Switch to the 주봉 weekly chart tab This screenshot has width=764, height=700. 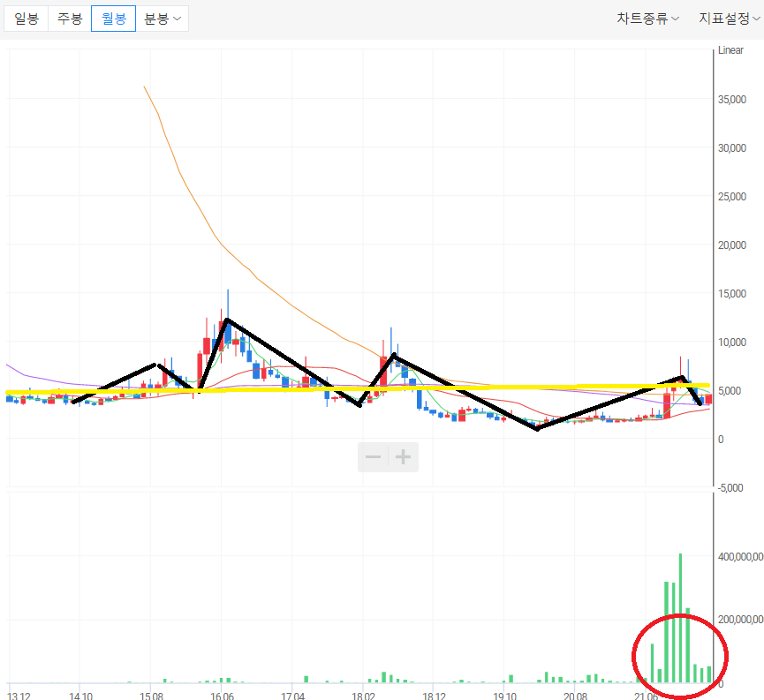70,19
